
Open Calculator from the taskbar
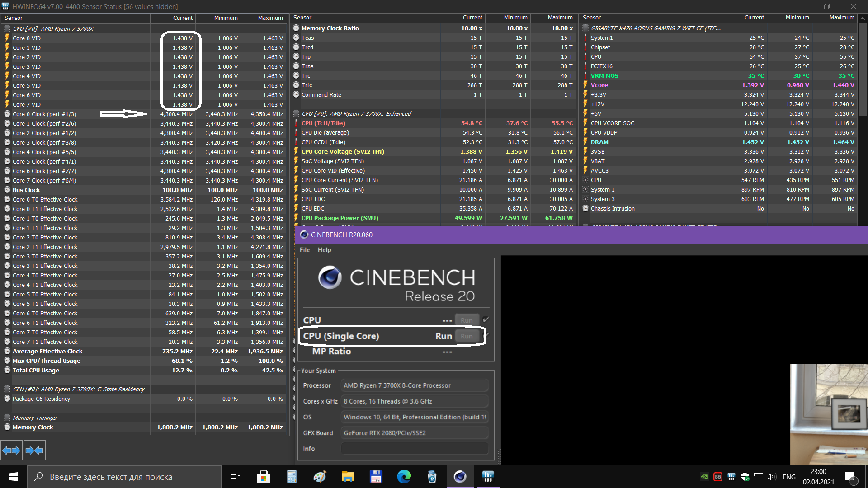(x=292, y=477)
